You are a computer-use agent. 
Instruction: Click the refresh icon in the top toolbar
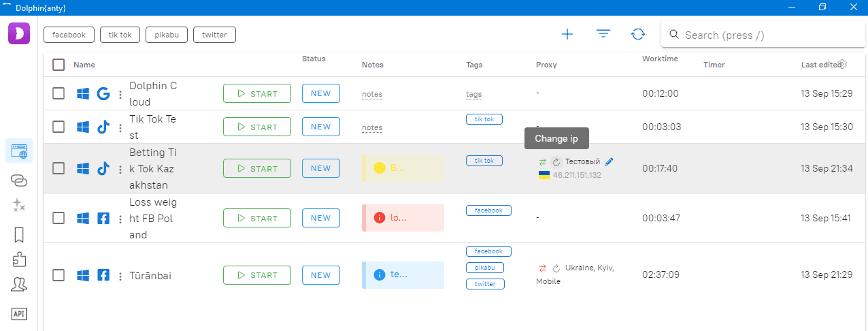pos(637,35)
